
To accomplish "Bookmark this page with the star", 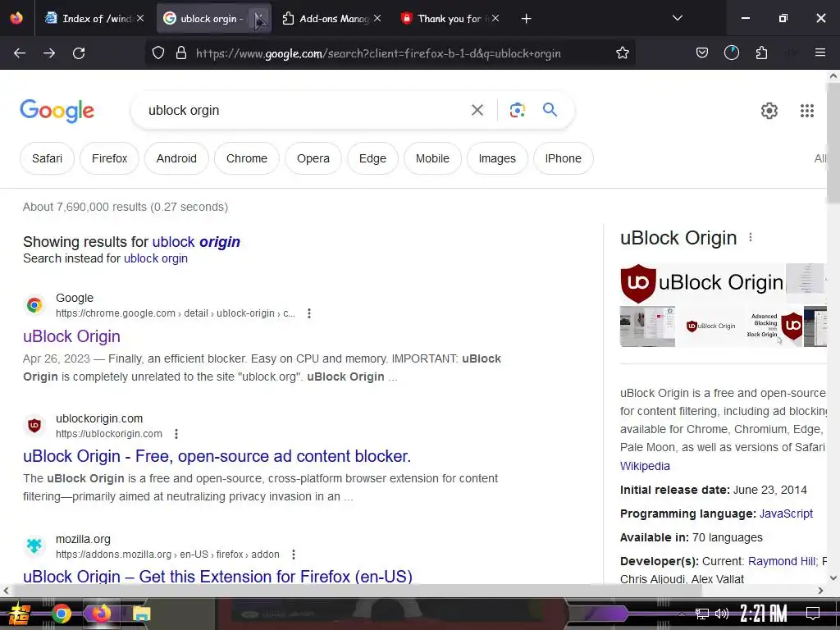I will [622, 53].
